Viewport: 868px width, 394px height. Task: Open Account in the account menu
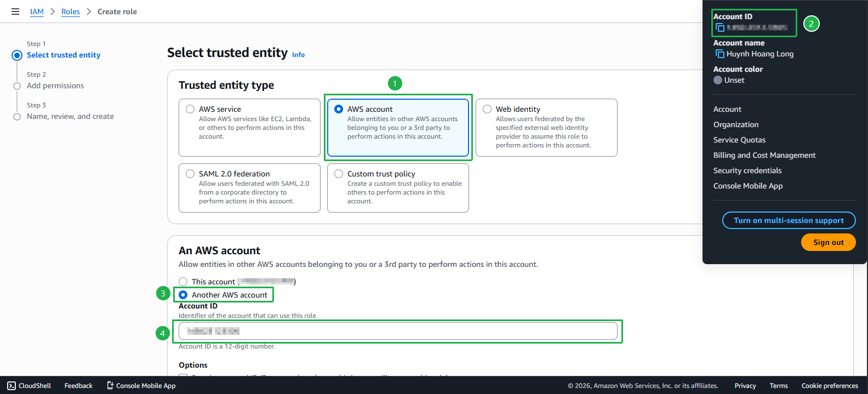tap(727, 109)
